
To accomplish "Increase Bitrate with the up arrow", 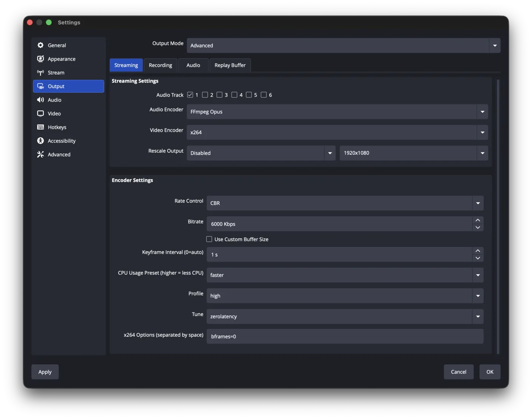I will pyautogui.click(x=478, y=220).
